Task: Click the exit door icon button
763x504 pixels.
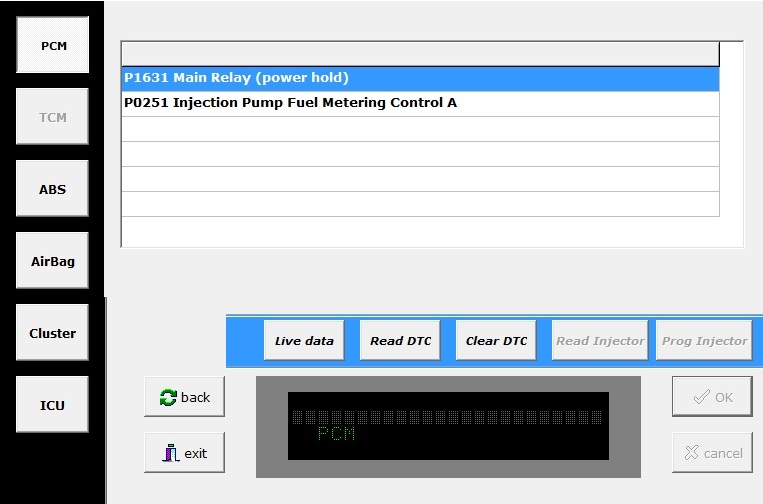Action: pos(170,453)
